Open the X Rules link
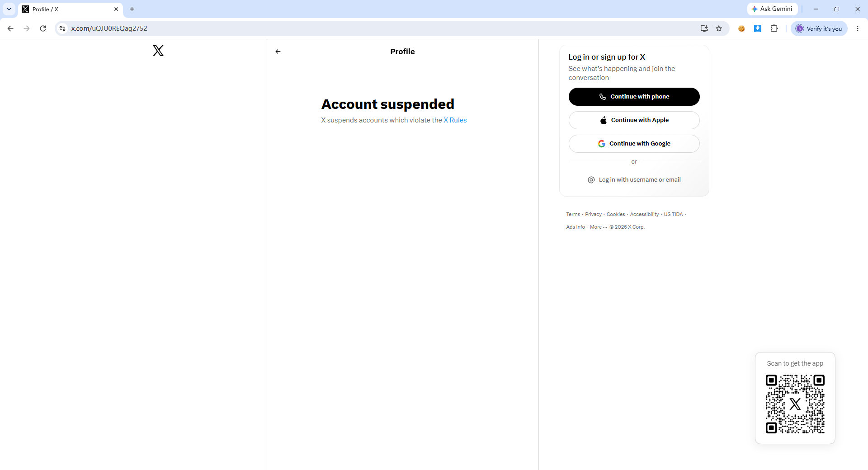This screenshot has width=868, height=470. pos(455,120)
